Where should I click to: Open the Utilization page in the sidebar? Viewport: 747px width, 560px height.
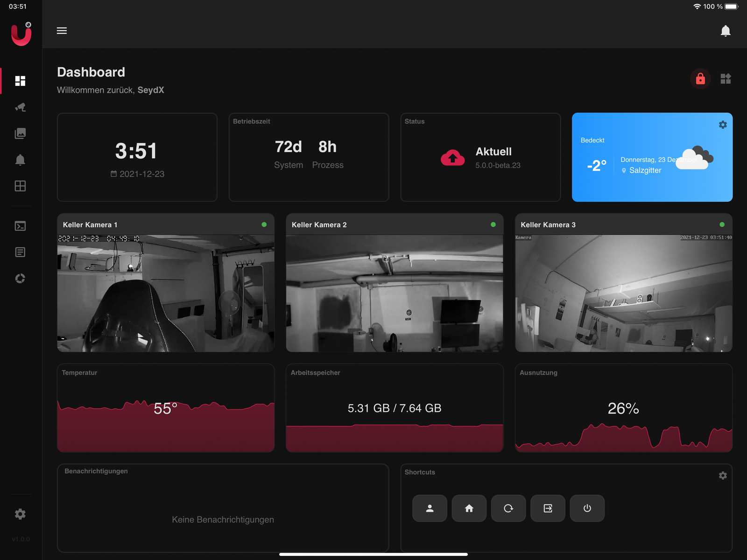(20, 279)
